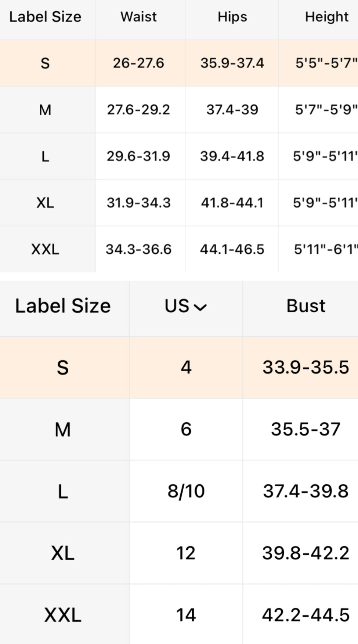Click the Waist column header
Image resolution: width=358 pixels, height=644 pixels.
click(138, 17)
